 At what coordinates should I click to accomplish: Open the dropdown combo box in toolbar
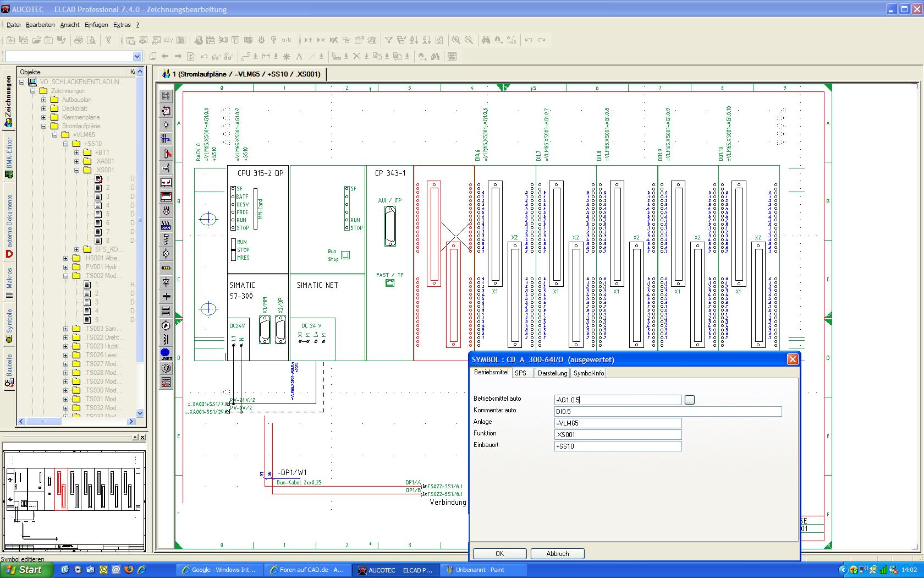(137, 57)
